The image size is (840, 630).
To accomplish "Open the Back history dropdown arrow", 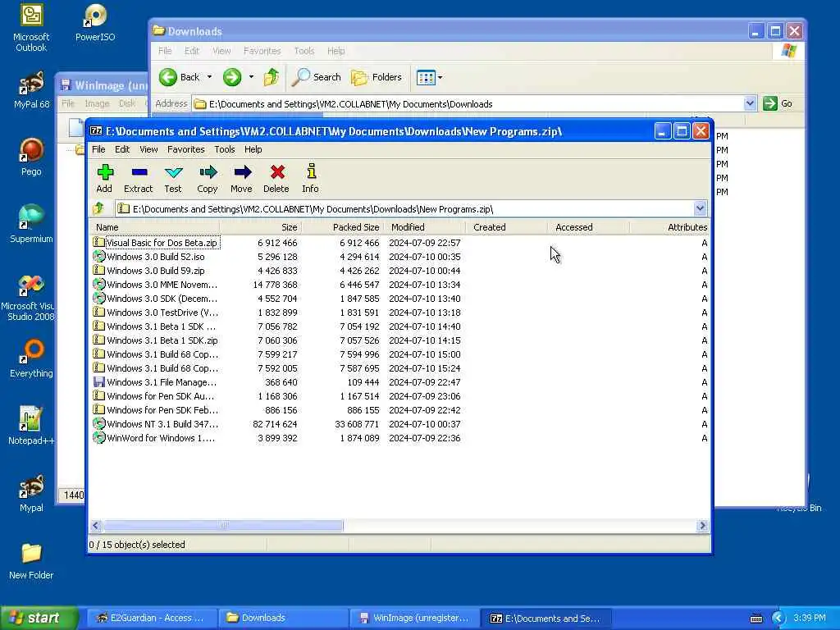I will pos(209,77).
